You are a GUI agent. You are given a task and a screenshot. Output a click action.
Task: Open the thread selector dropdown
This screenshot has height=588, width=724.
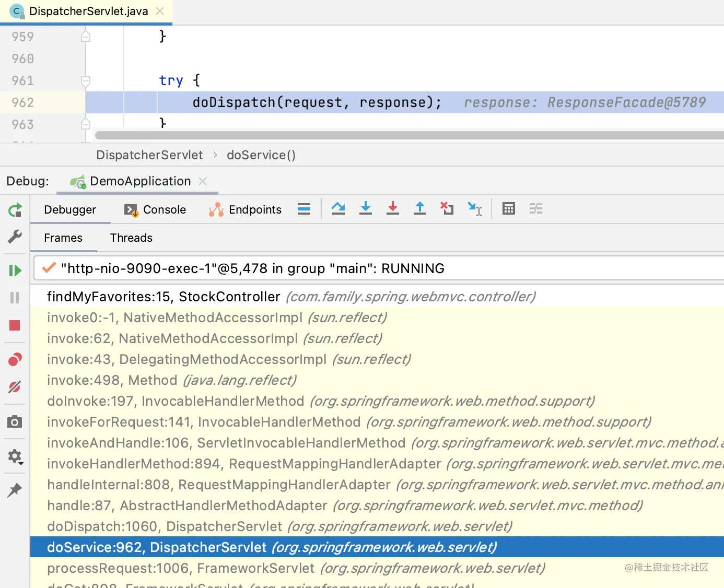379,268
